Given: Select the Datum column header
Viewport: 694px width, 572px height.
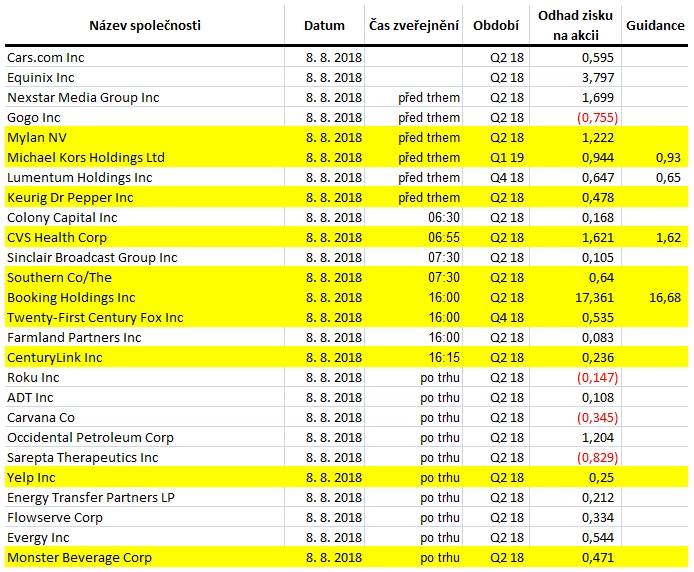Looking at the screenshot, I should pyautogui.click(x=324, y=26).
